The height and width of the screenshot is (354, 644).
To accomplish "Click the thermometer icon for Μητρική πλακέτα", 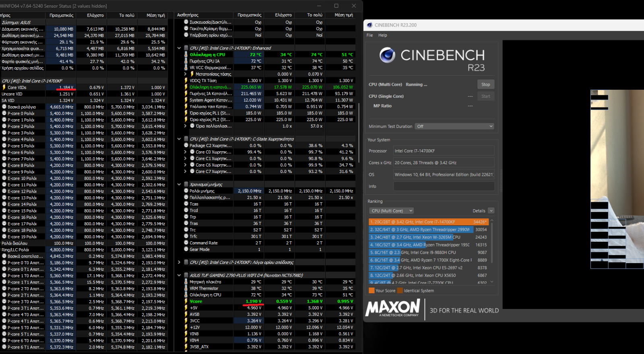I will pyautogui.click(x=186, y=282).
